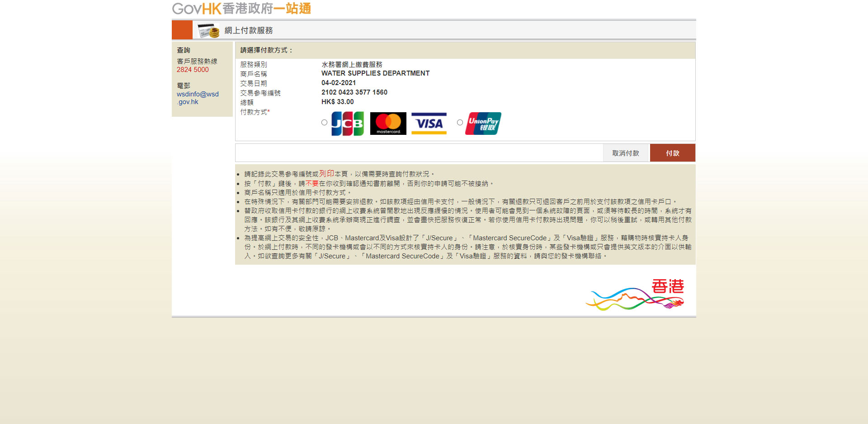The width and height of the screenshot is (868, 424).
Task: Click the 查詢 enquiry heading
Action: pyautogui.click(x=184, y=50)
